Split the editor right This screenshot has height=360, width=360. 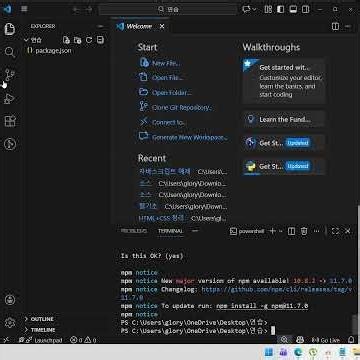tap(335, 26)
